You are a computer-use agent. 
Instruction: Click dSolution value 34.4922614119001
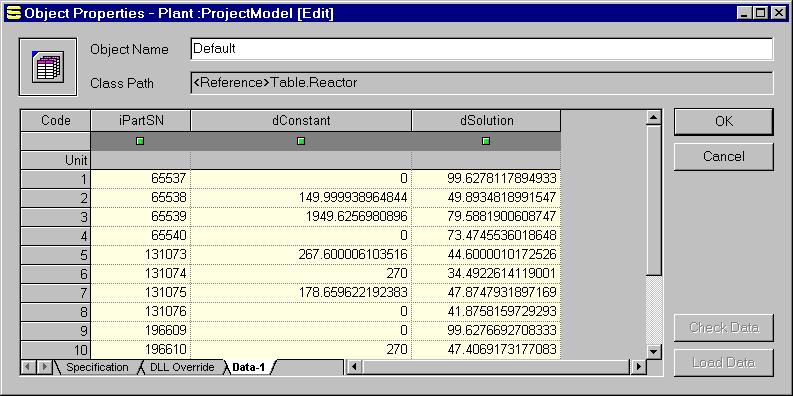pos(486,274)
